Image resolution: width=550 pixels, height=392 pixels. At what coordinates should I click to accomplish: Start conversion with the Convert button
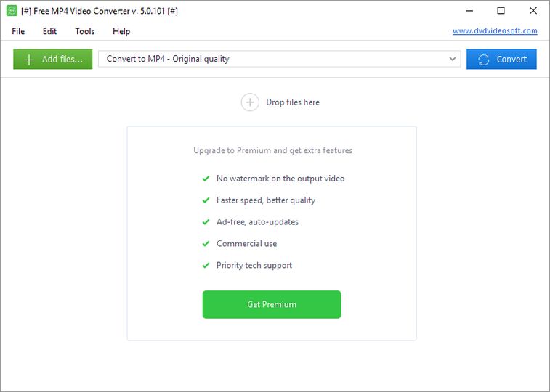(x=501, y=60)
